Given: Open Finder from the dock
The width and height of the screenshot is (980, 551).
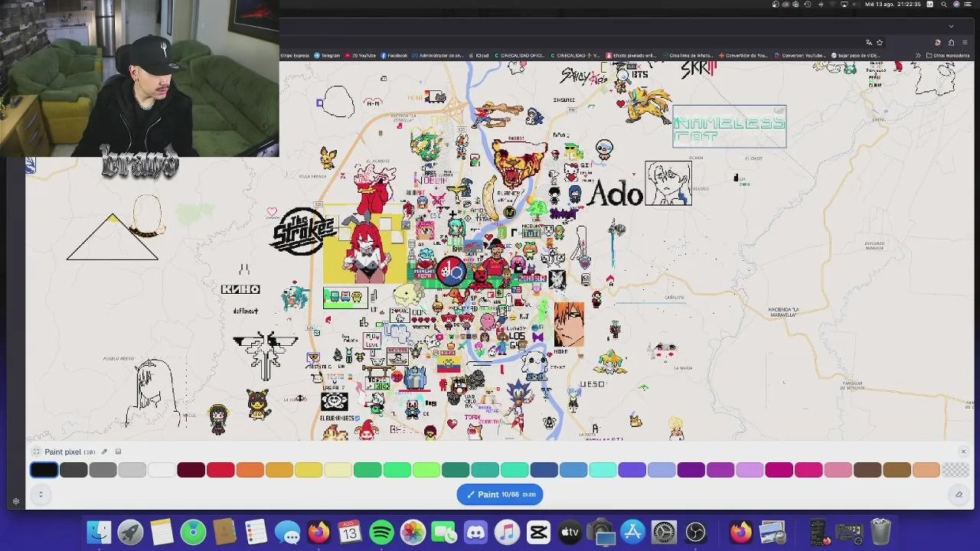Looking at the screenshot, I should (99, 532).
